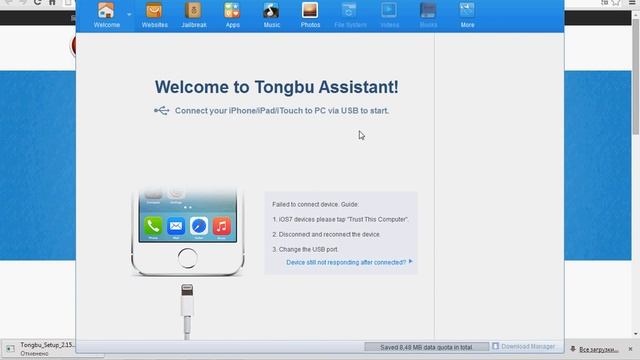Click 'Device still not responding after connected?' link
The height and width of the screenshot is (360, 640).
tap(346, 262)
